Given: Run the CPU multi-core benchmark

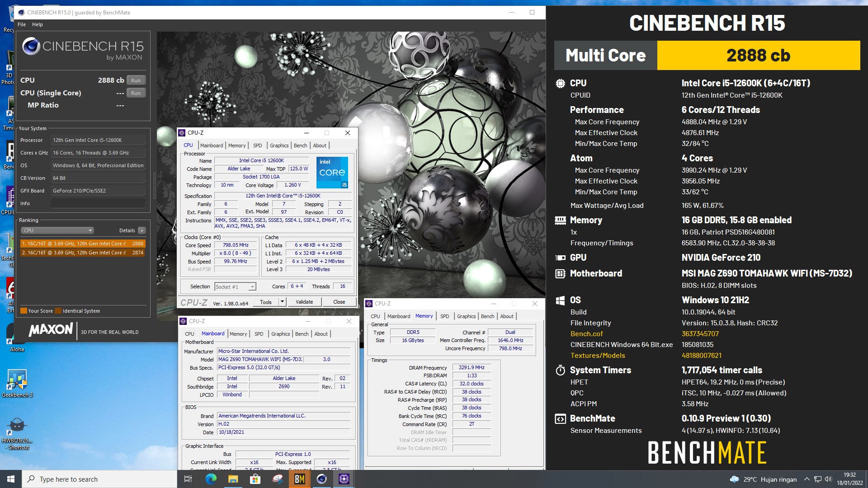Looking at the screenshot, I should (136, 80).
